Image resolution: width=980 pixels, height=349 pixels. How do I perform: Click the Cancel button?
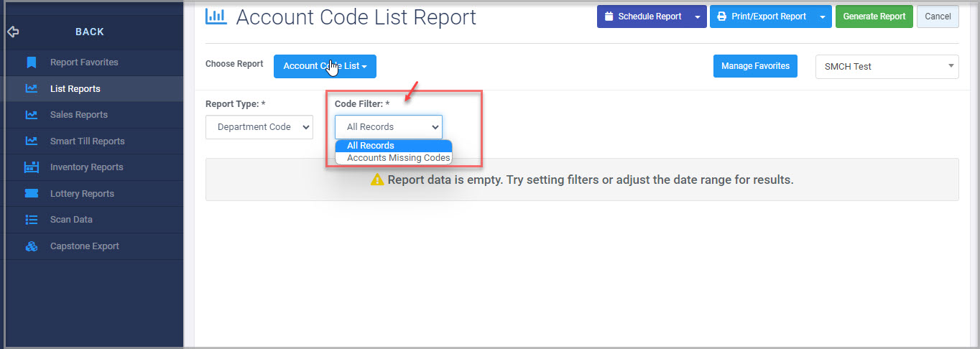point(938,17)
